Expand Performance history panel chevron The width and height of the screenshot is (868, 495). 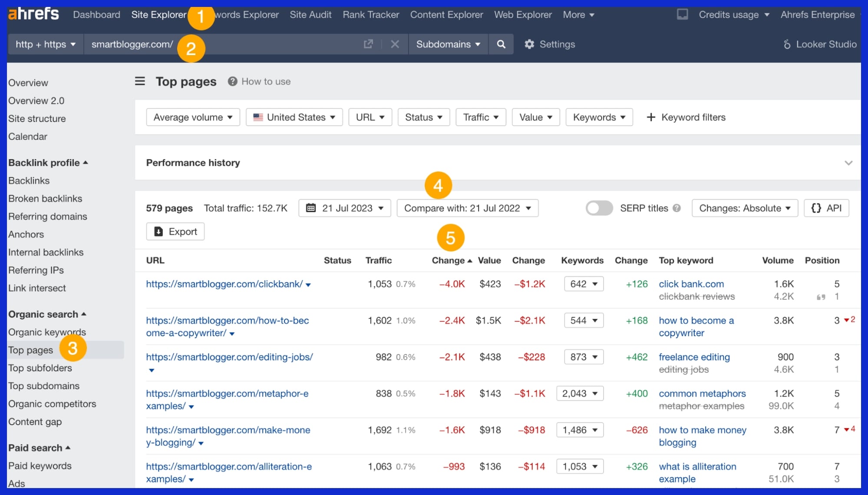(x=848, y=163)
